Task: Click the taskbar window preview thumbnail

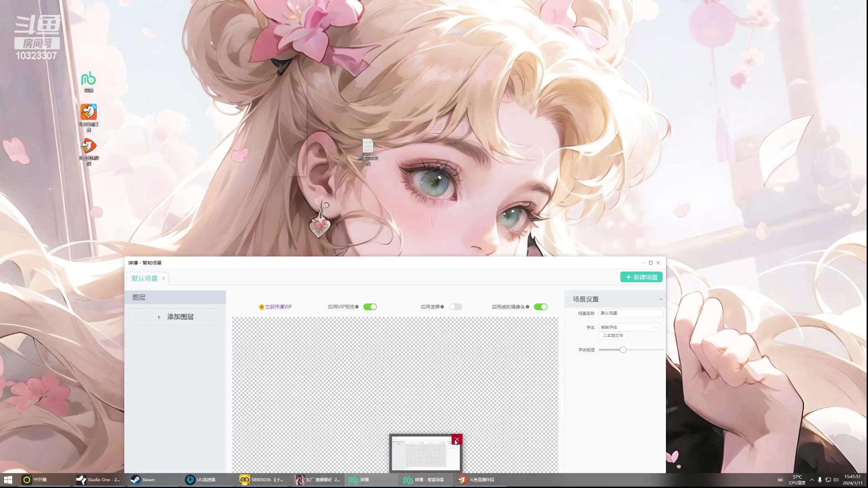Action: [425, 454]
